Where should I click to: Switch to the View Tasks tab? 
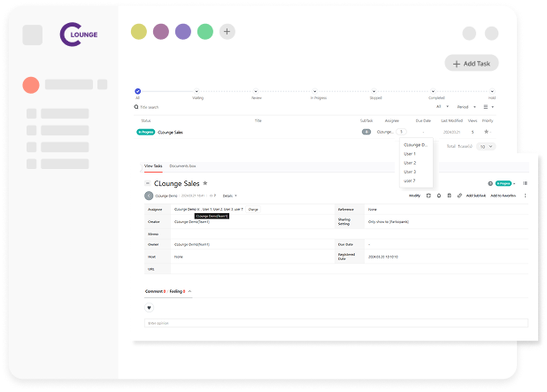point(153,166)
